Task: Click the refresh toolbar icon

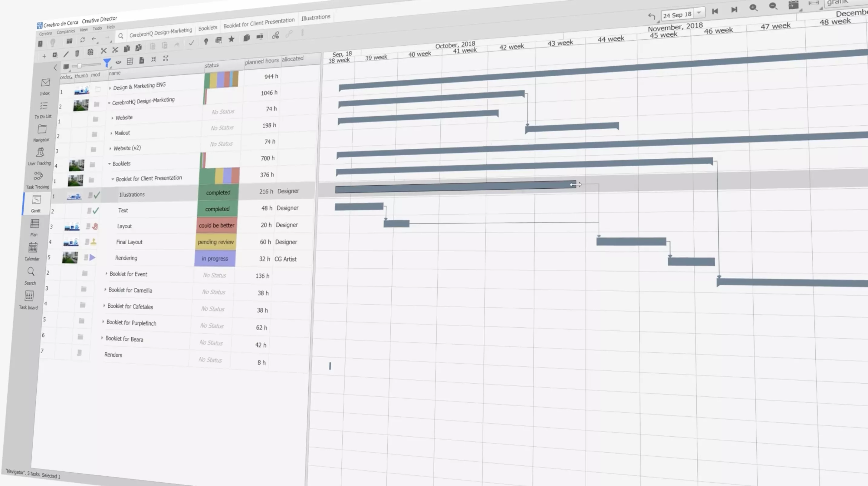Action: 83,40
